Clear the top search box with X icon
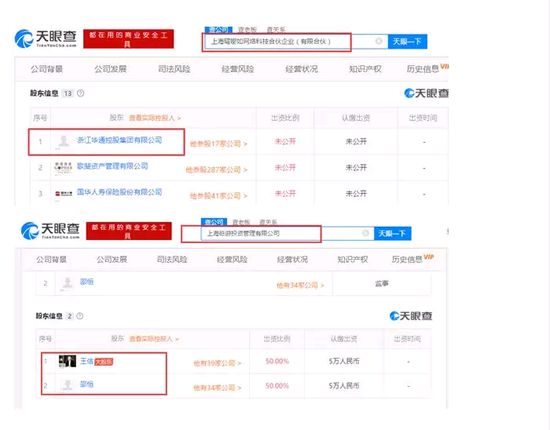550x430 pixels. [379, 41]
